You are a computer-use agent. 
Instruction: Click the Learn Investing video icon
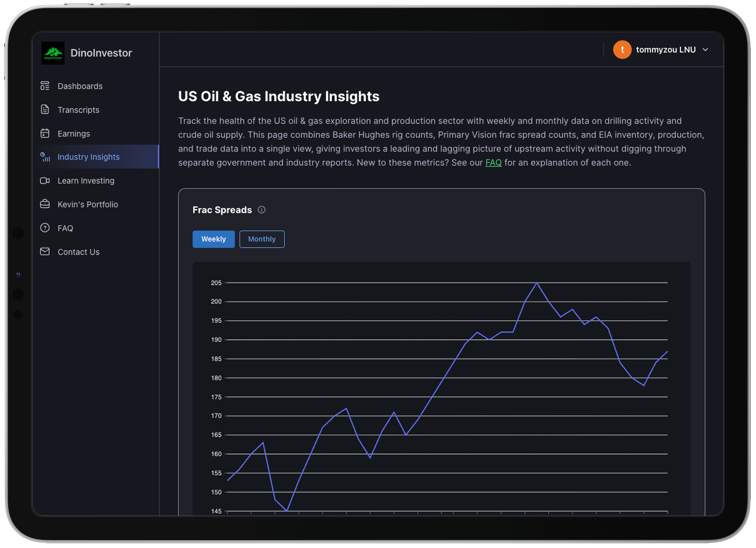(x=45, y=181)
